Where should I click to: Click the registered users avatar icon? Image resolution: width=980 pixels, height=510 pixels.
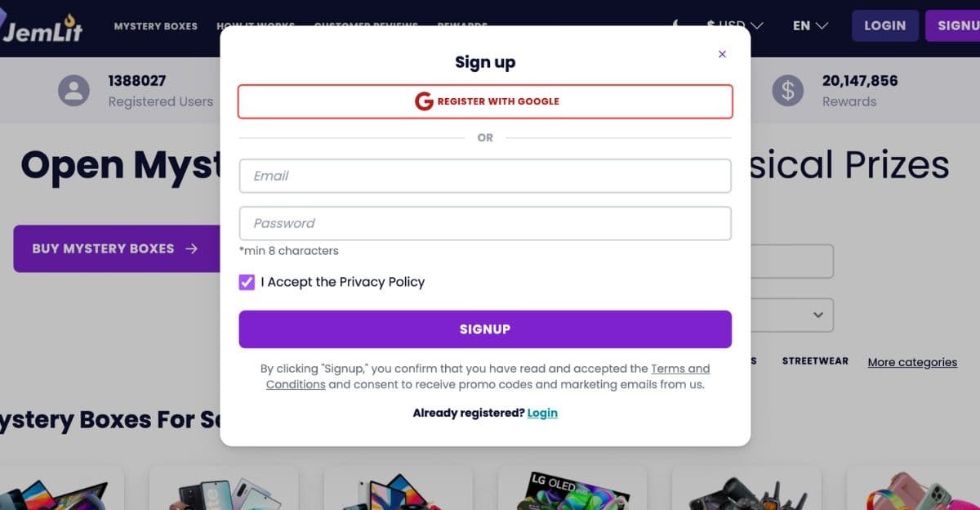click(74, 91)
